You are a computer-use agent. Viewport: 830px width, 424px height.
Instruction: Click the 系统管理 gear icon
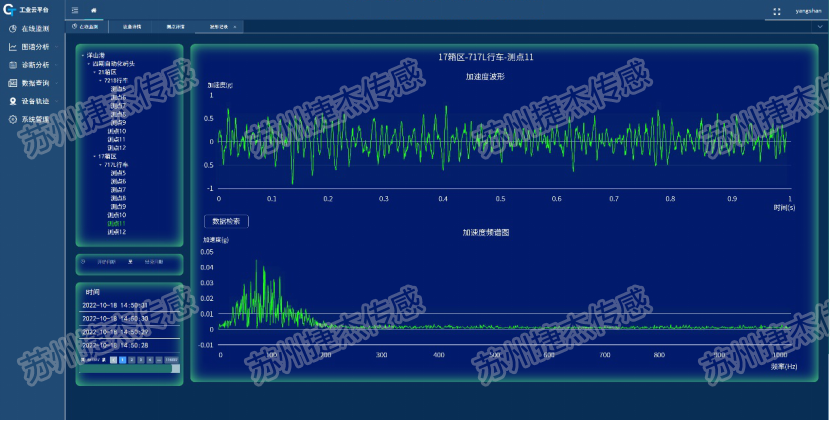tap(13, 119)
